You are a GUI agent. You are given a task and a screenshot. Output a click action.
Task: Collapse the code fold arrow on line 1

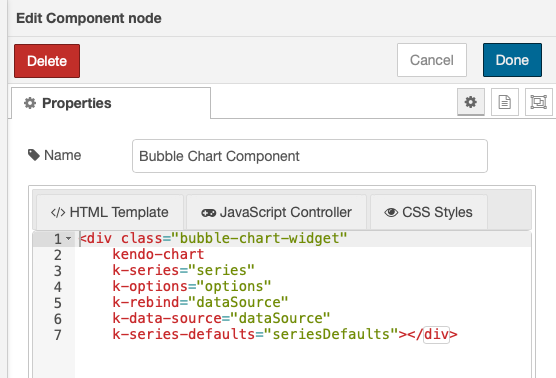click(x=68, y=239)
